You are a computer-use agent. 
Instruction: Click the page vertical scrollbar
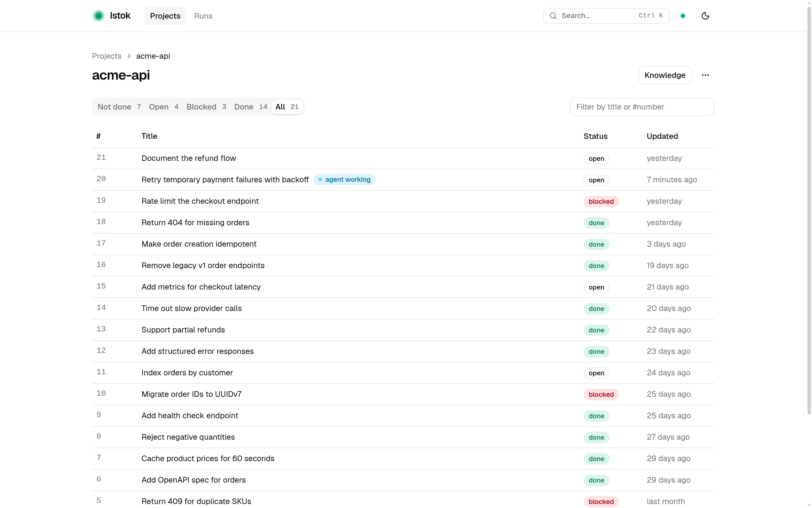coord(809,211)
